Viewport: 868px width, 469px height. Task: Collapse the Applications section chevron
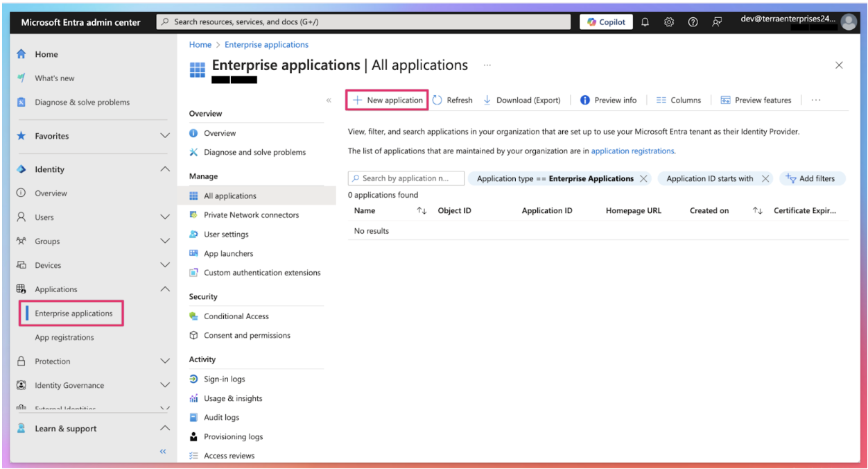[165, 289]
